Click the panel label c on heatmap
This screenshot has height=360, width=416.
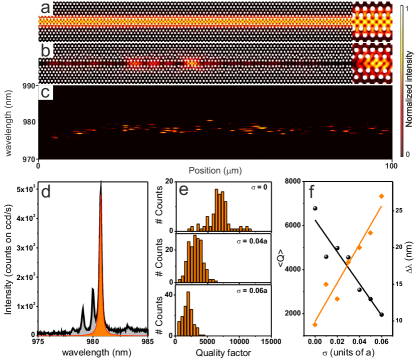[46, 92]
